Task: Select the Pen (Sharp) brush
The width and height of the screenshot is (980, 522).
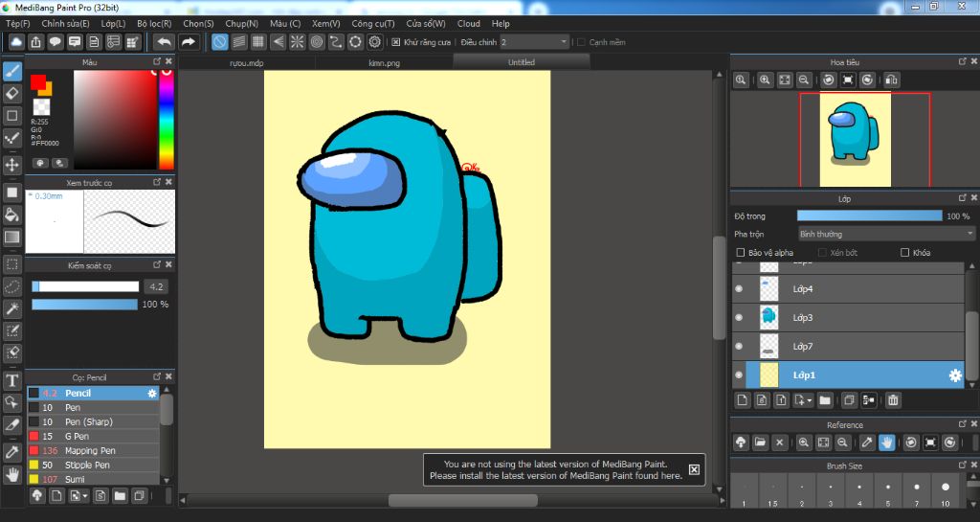Action: [93, 421]
